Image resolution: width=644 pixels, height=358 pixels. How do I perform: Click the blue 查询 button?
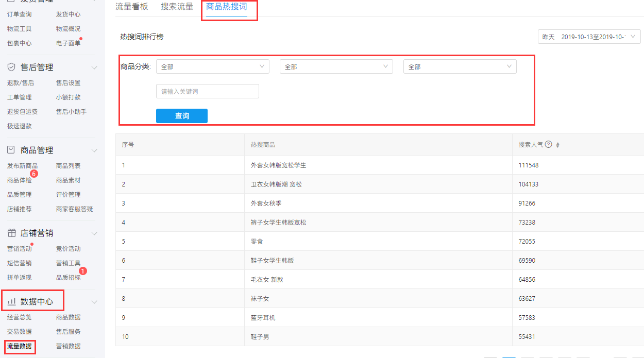[x=181, y=116]
